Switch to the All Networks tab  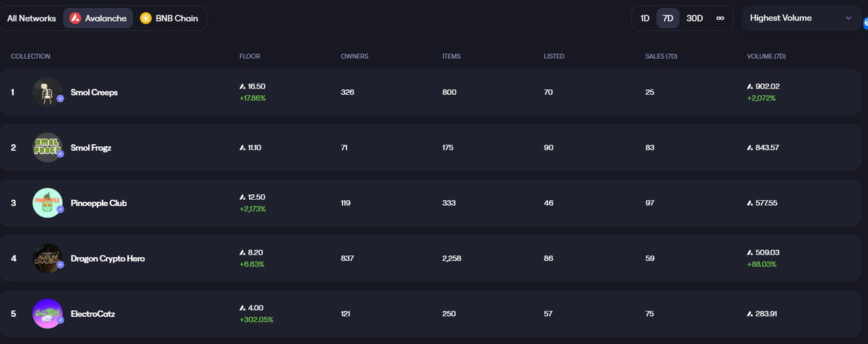(x=32, y=18)
